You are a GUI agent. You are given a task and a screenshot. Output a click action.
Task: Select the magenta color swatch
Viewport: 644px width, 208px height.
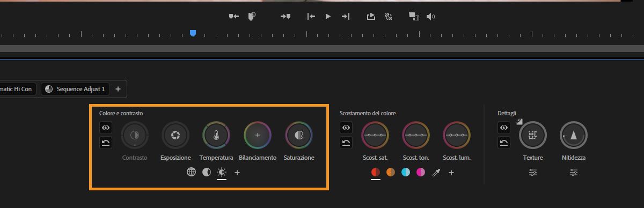click(x=421, y=172)
